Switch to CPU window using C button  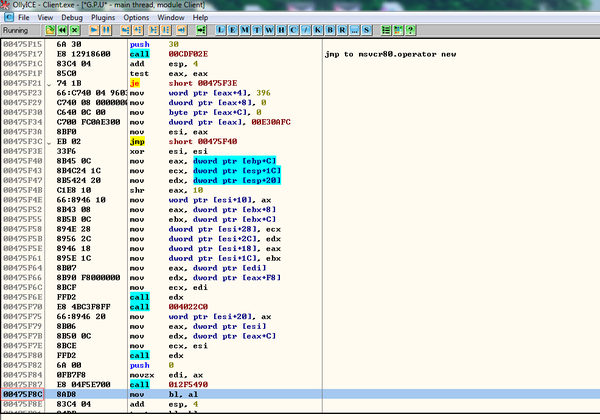coord(295,31)
